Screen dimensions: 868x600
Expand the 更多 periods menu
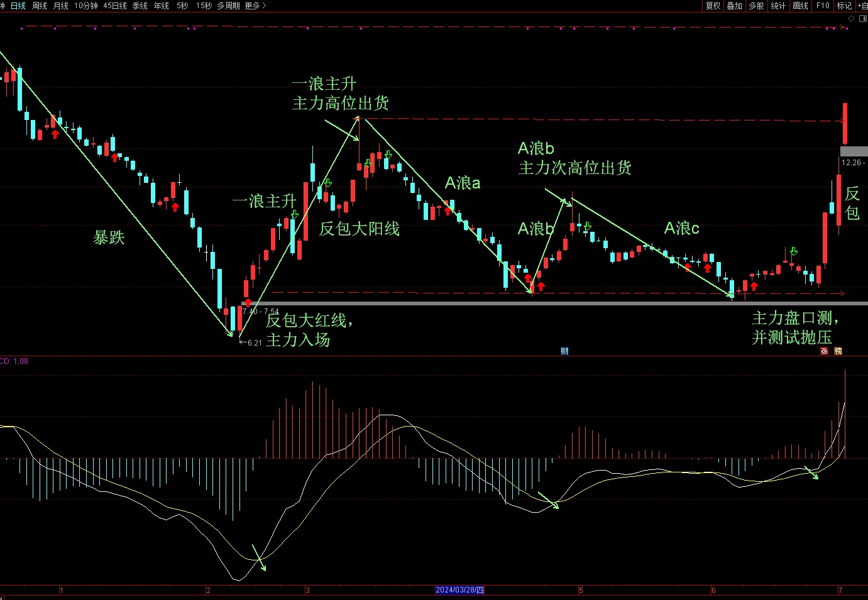[255, 6]
